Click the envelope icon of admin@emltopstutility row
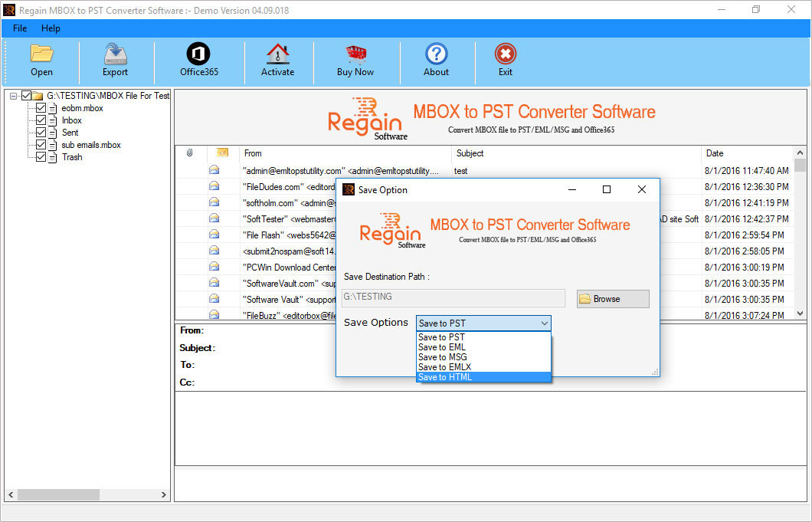 (x=214, y=170)
